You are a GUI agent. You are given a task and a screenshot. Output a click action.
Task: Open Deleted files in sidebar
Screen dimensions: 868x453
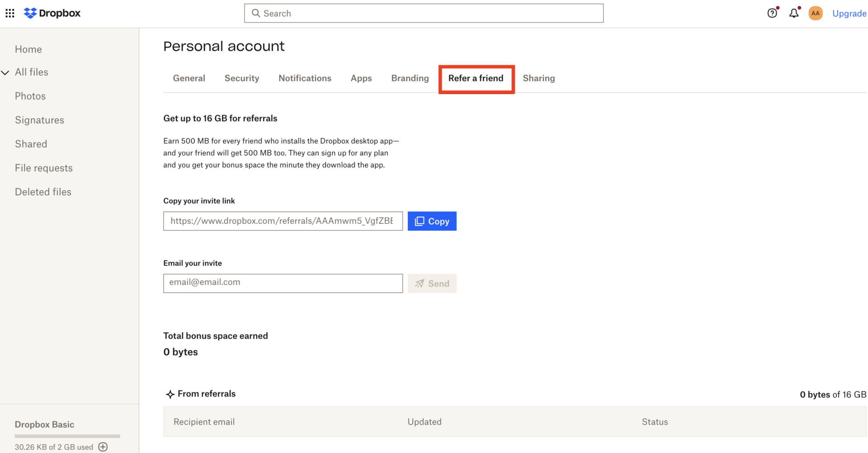point(43,192)
